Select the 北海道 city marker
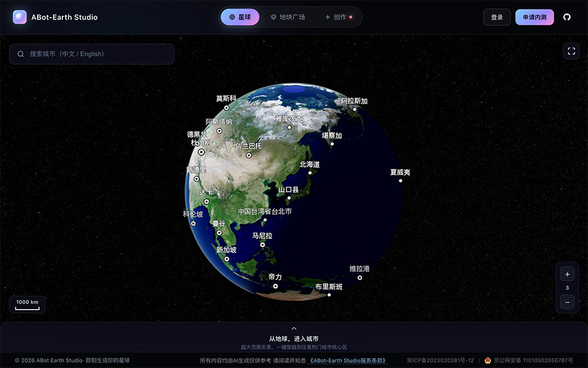Viewport: 588px width, 368px height. [x=310, y=173]
